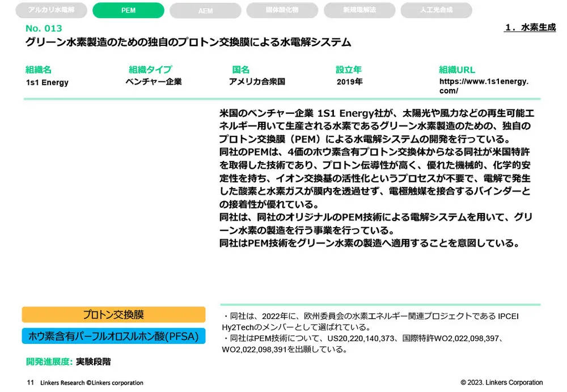Click the 開発進展度 label

point(49,361)
